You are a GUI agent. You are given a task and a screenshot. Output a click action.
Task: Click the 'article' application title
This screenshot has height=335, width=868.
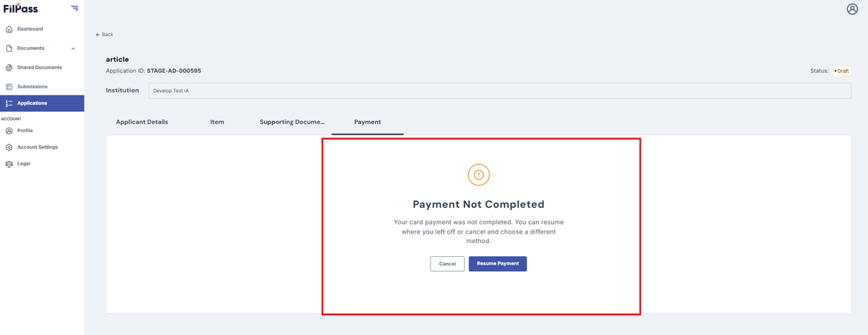click(x=117, y=59)
